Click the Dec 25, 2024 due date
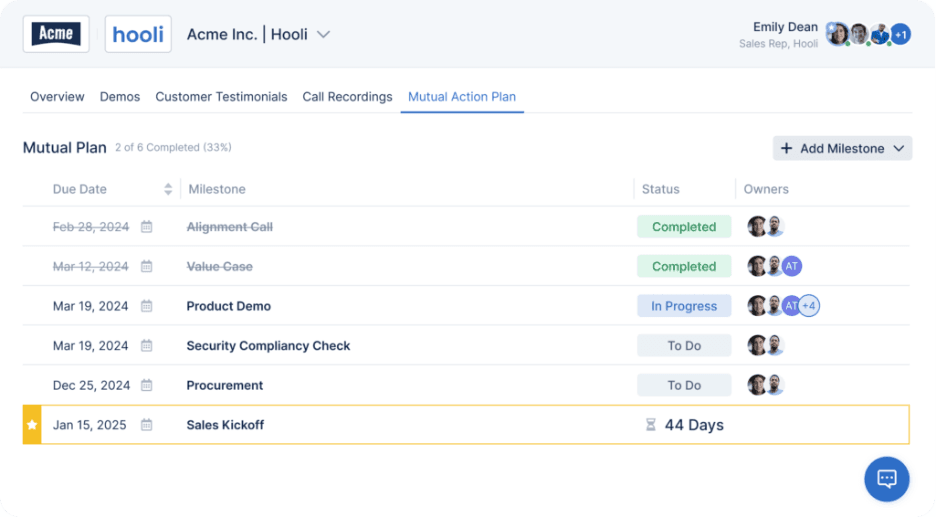The image size is (936, 517). click(91, 385)
